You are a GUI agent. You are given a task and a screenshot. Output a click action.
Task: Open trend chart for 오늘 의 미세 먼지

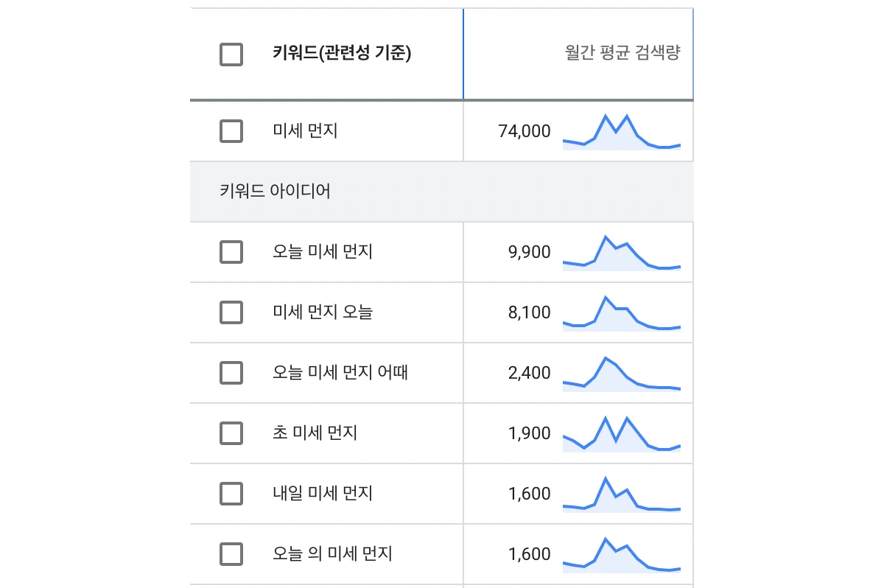click(x=622, y=555)
